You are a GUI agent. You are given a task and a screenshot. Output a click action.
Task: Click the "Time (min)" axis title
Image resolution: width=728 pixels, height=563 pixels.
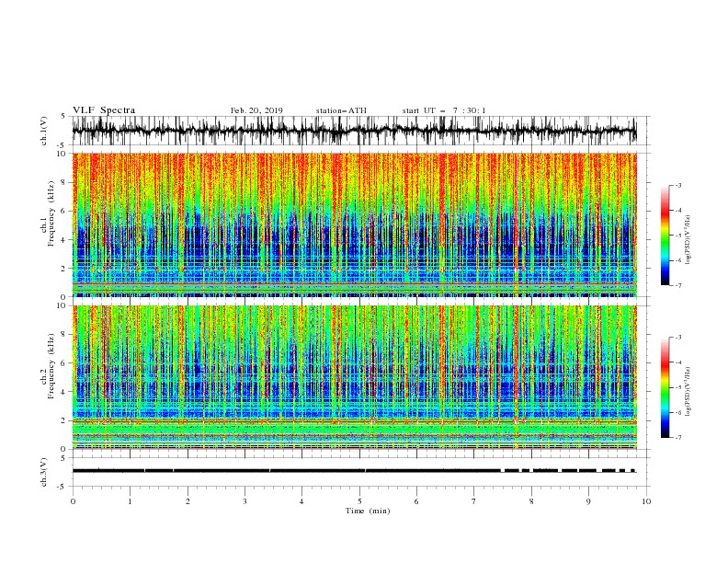coord(368,511)
